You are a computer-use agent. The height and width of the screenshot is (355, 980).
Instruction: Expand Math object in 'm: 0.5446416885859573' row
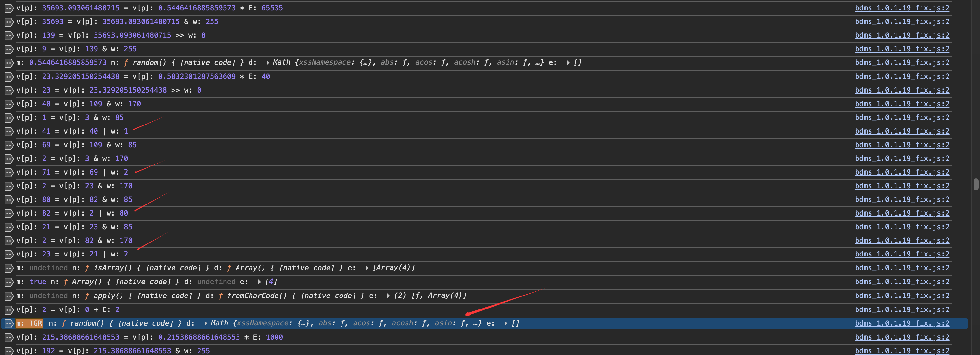click(268, 63)
